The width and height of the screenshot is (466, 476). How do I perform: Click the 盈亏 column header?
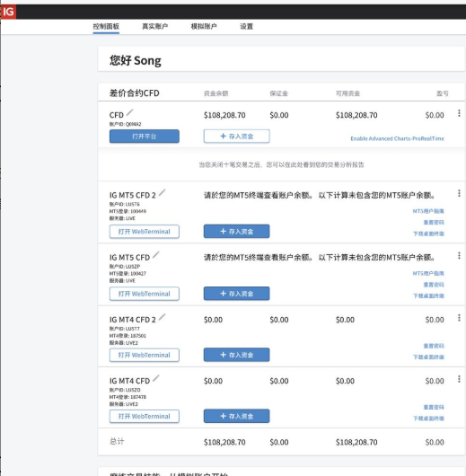click(443, 93)
